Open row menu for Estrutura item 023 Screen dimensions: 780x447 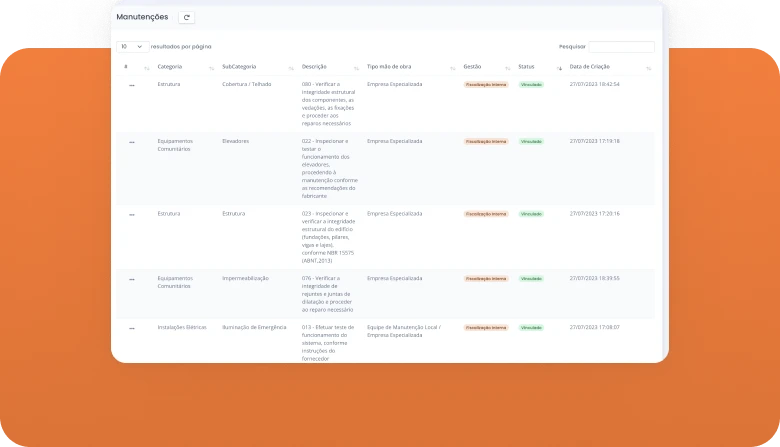(131, 215)
